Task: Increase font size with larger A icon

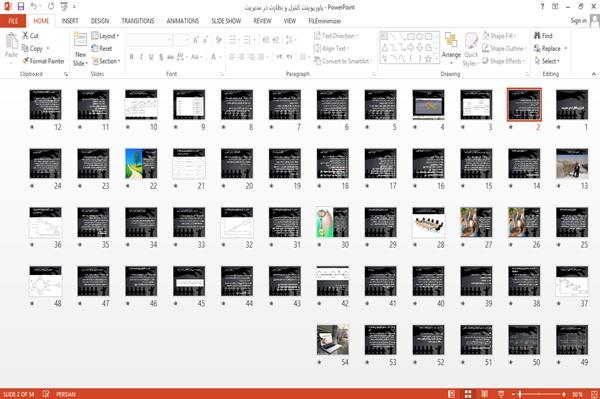Action: (196, 40)
